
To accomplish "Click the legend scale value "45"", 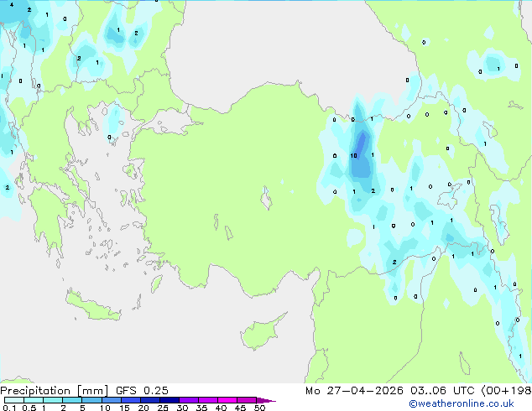I will [240, 408].
